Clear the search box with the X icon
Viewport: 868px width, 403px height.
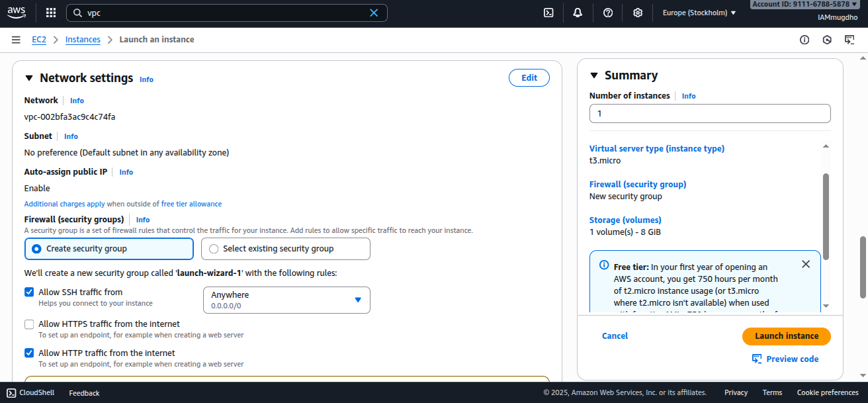(x=374, y=13)
